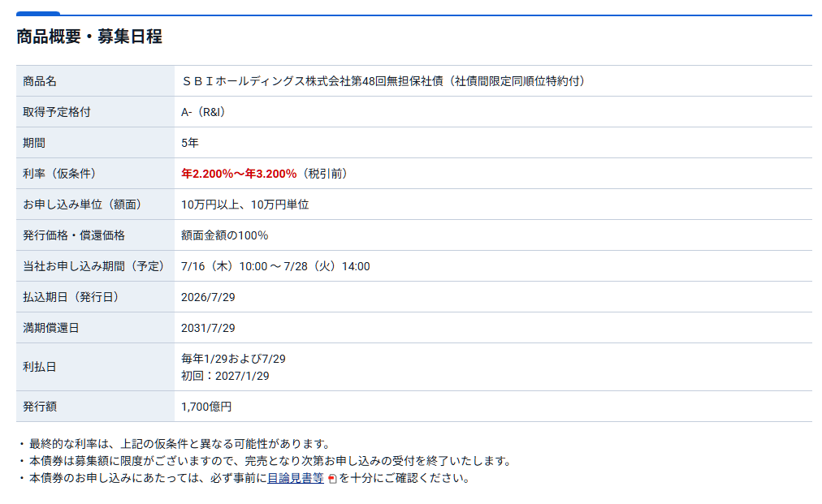Click the 商品概要・募集日程 section heading
822x504 pixels.
(x=89, y=37)
